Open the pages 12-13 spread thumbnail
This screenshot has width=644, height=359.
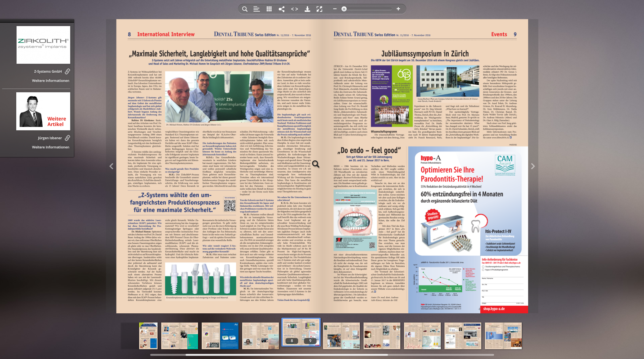[382, 336]
